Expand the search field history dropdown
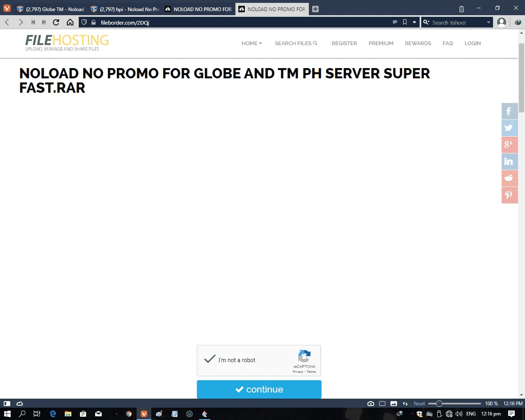The width and height of the screenshot is (525, 420). pos(488,22)
